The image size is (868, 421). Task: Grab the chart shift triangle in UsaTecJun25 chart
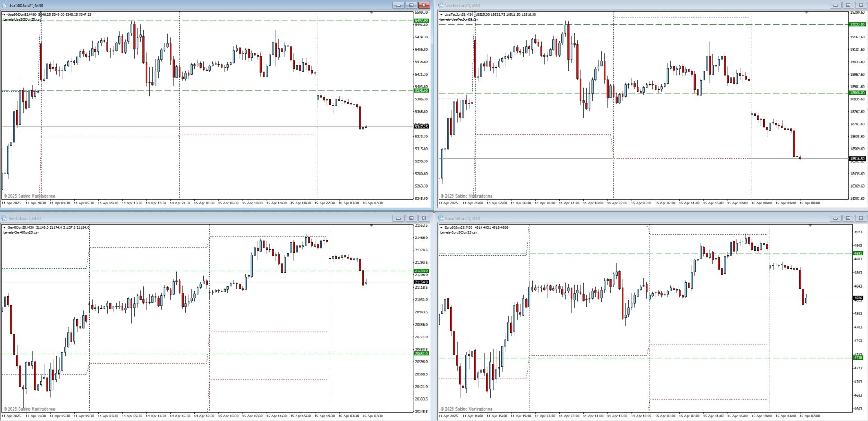[807, 13]
